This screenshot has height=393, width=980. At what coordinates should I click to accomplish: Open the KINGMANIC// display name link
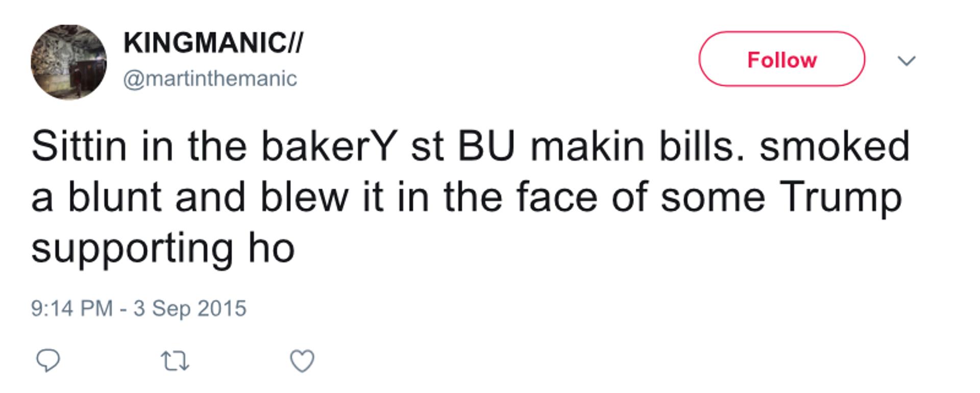(x=213, y=42)
